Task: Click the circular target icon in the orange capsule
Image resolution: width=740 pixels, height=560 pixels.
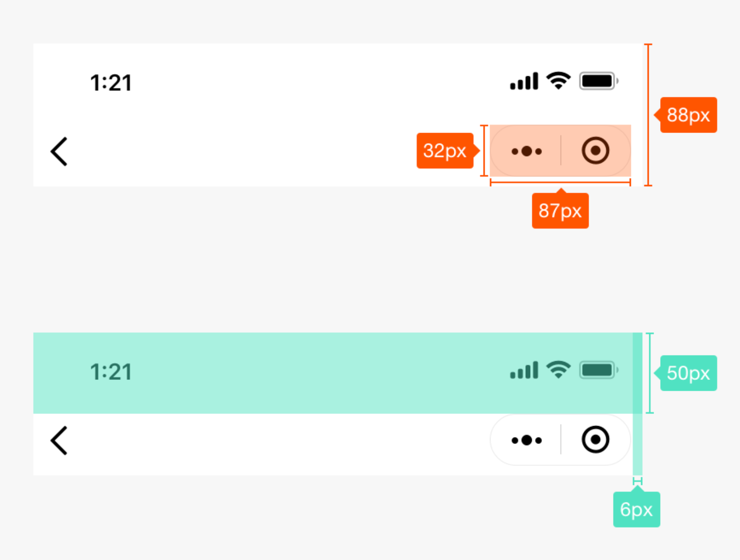Action: (595, 151)
